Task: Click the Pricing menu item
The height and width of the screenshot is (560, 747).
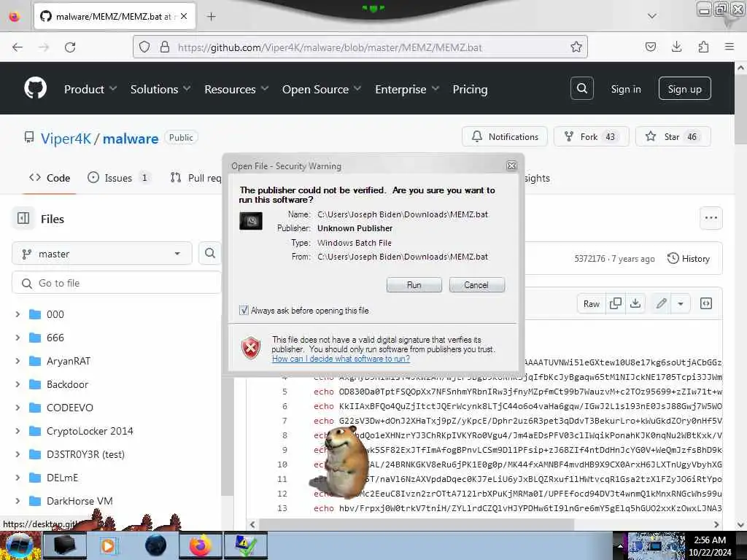Action: [470, 89]
